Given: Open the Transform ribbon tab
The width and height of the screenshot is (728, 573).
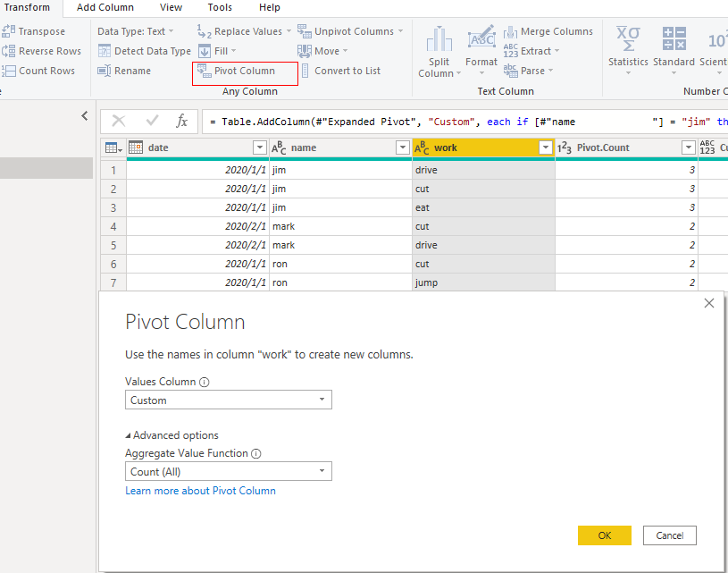Looking at the screenshot, I should coord(27,7).
